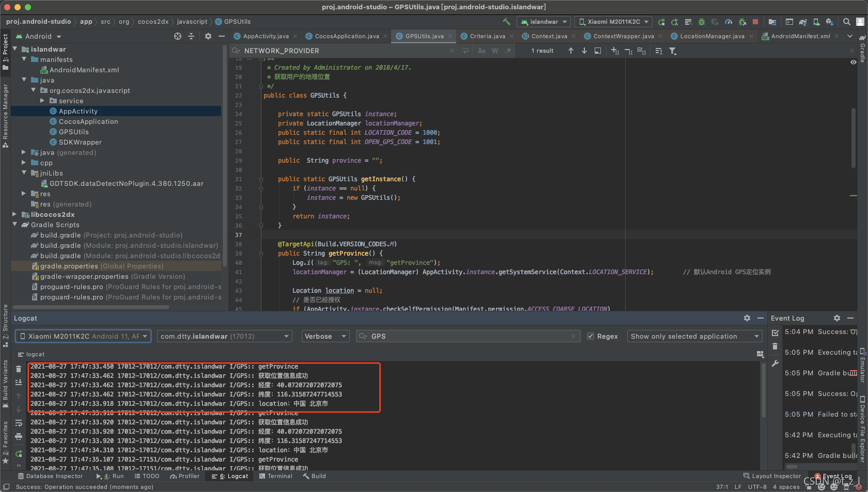Open the AVD Manager icon
This screenshot has height=492, width=868.
click(x=816, y=22)
